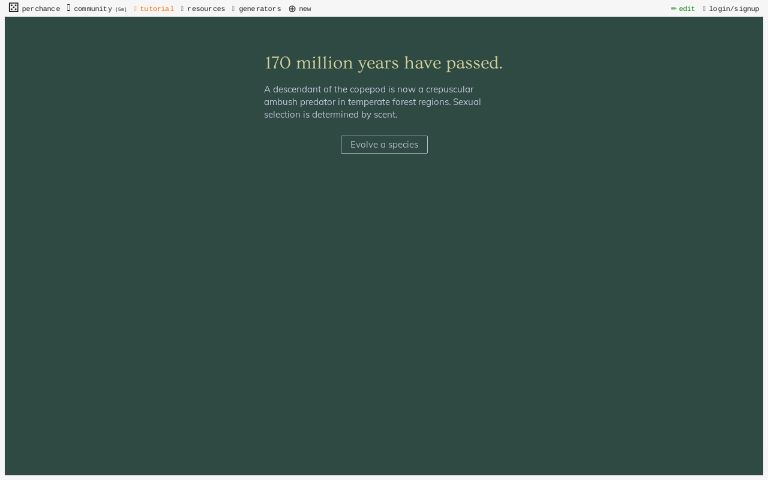Click the icon beside generators
768x480 pixels.
point(233,9)
